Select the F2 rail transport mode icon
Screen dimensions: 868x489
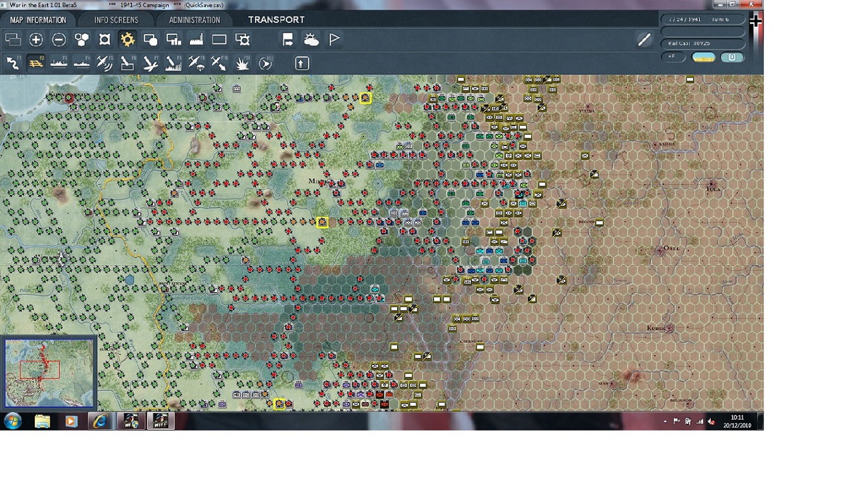click(36, 63)
